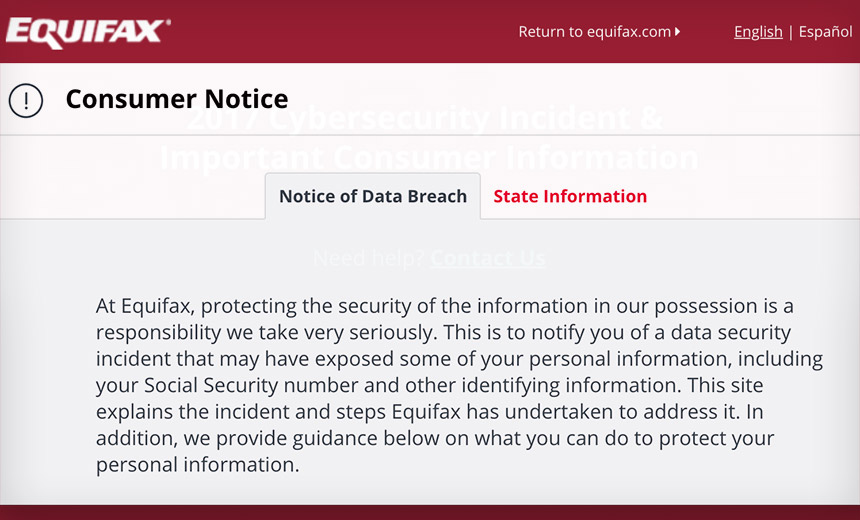Screen dimensions: 860x520
Task: Click the Need help? text
Action: tap(368, 258)
